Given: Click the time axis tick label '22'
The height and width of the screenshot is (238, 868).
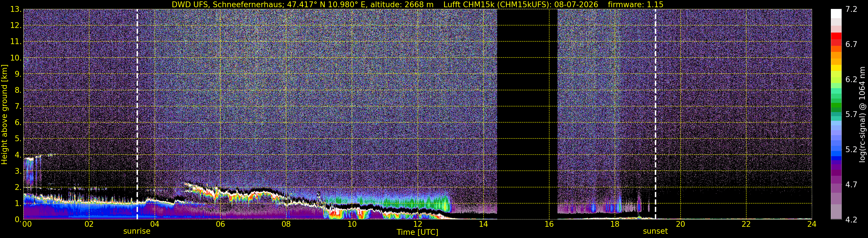Looking at the screenshot, I should click(x=746, y=224).
